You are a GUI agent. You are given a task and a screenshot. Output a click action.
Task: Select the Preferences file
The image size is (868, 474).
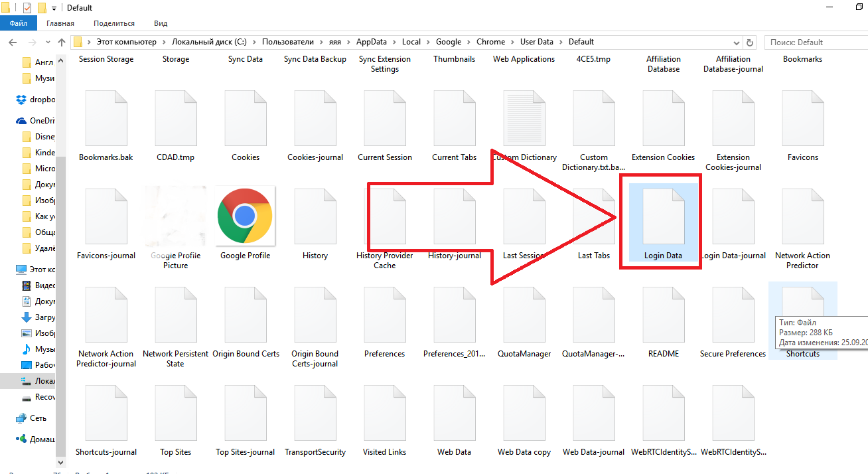[384, 316]
